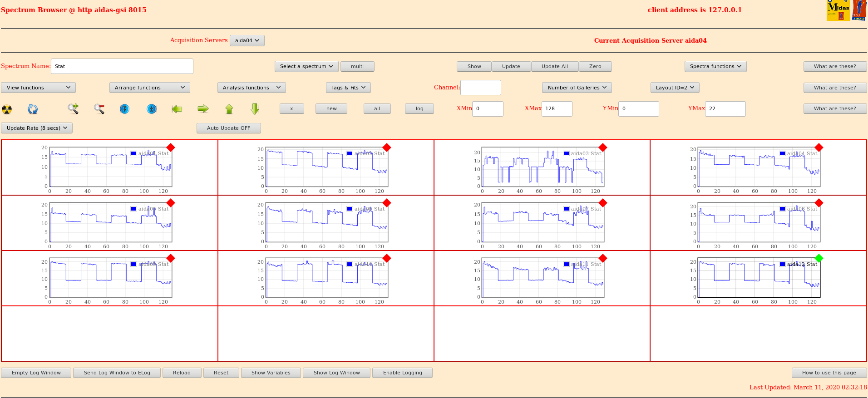Open the Acquisition Servers aida04 dropdown
The image size is (868, 398).
coord(247,40)
